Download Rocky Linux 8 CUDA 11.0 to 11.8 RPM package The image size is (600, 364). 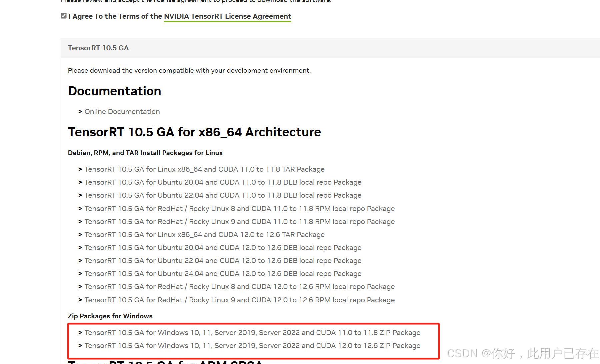(x=239, y=209)
